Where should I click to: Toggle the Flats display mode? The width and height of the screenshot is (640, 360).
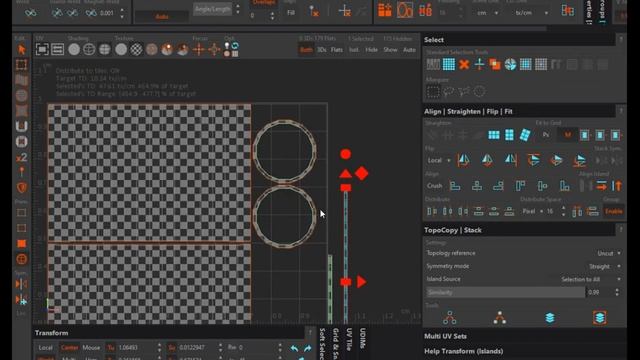tap(337, 50)
